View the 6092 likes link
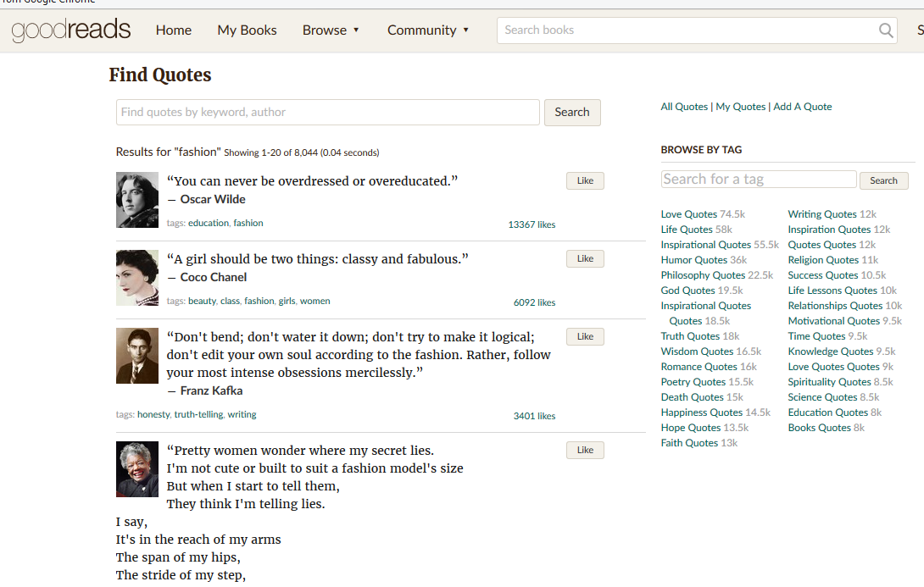Screen dimensions: 924x587 535,302
